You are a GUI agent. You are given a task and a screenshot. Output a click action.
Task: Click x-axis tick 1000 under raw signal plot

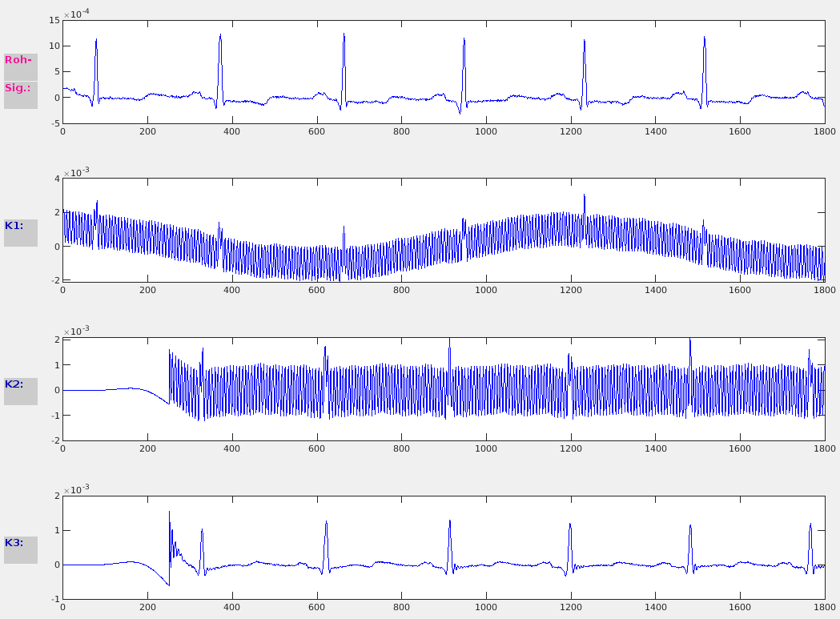[486, 131]
